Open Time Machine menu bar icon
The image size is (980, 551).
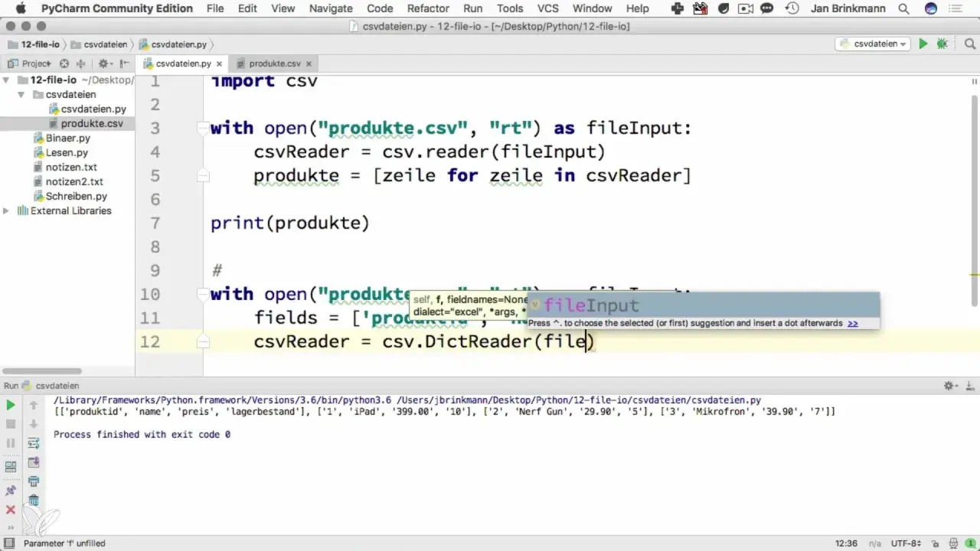792,8
